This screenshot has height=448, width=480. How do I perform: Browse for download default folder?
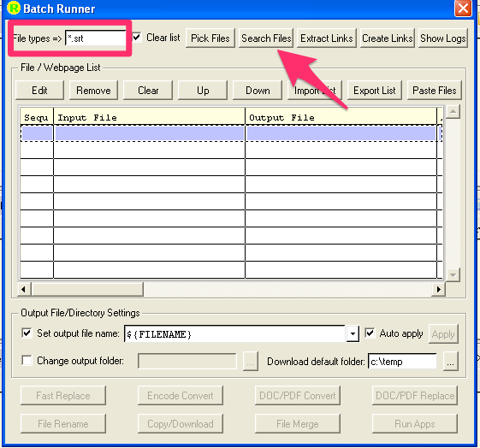coord(451,361)
